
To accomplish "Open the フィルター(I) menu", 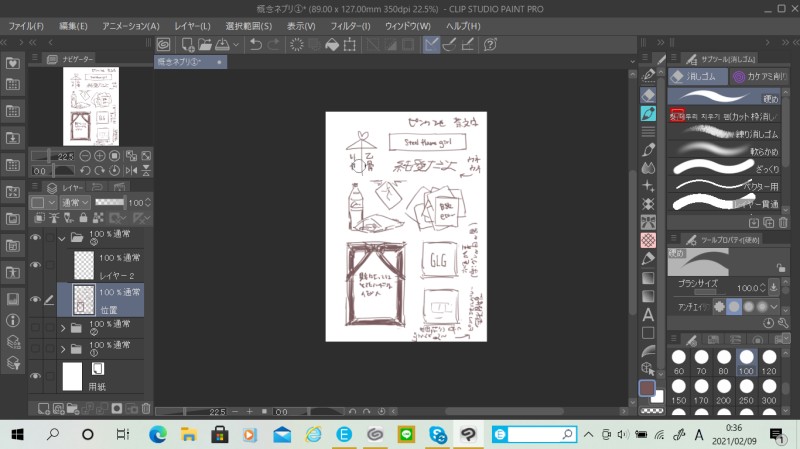I will point(350,26).
